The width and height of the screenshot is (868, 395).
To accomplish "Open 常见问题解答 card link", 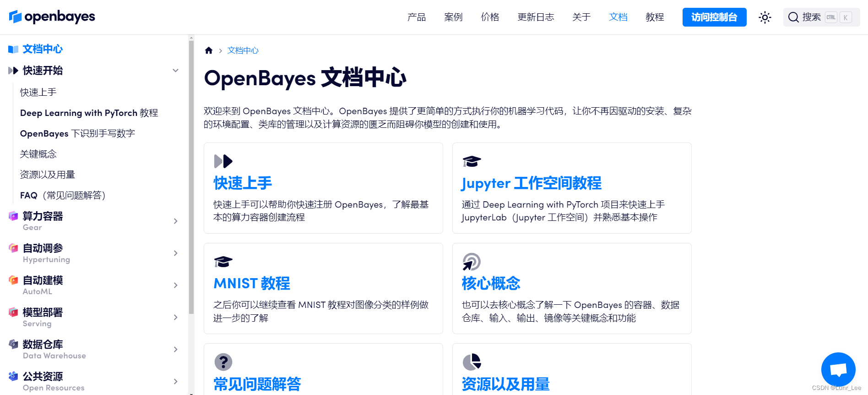I will click(257, 384).
